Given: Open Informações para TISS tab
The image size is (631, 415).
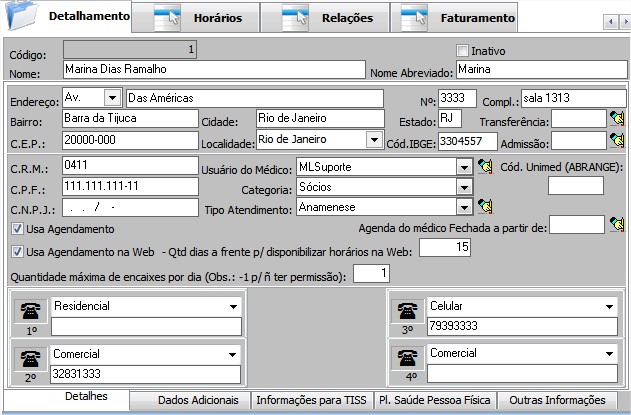Looking at the screenshot, I should pos(310,400).
